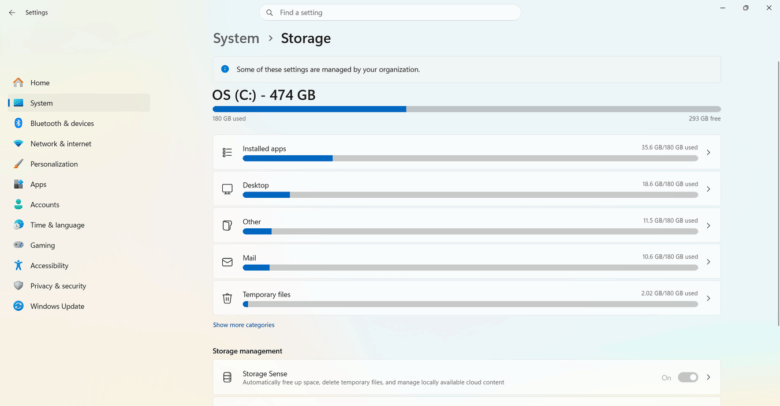
Task: Click the Temporary files usage bar
Action: [470, 304]
